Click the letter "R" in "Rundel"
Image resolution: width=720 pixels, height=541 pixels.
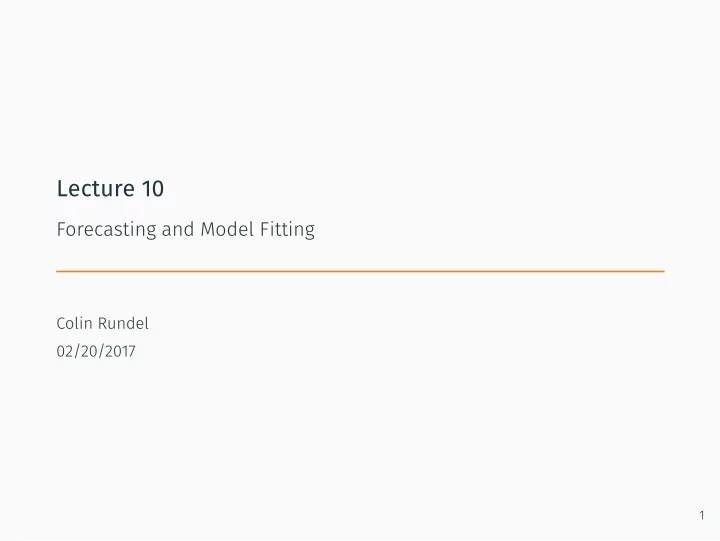point(103,323)
